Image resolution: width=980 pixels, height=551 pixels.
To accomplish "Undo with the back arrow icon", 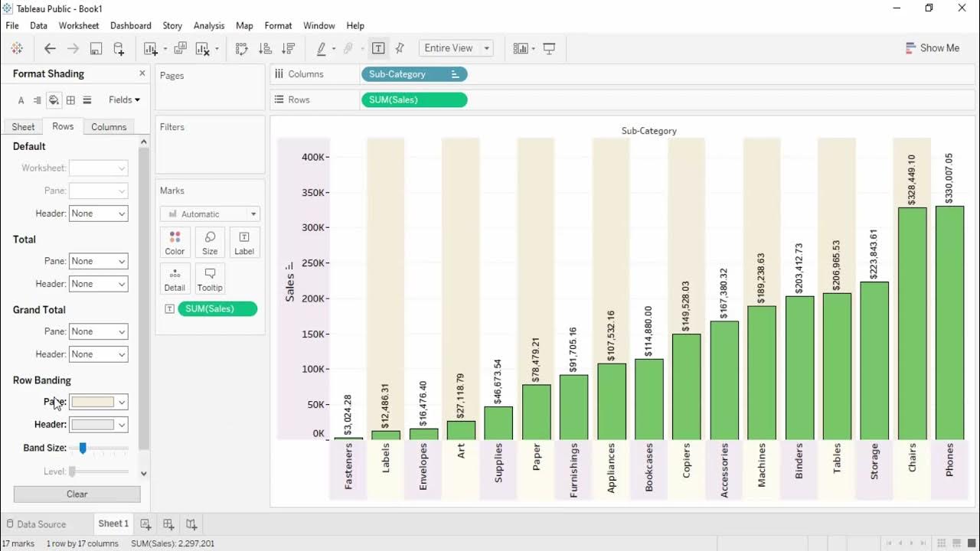I will (x=50, y=48).
